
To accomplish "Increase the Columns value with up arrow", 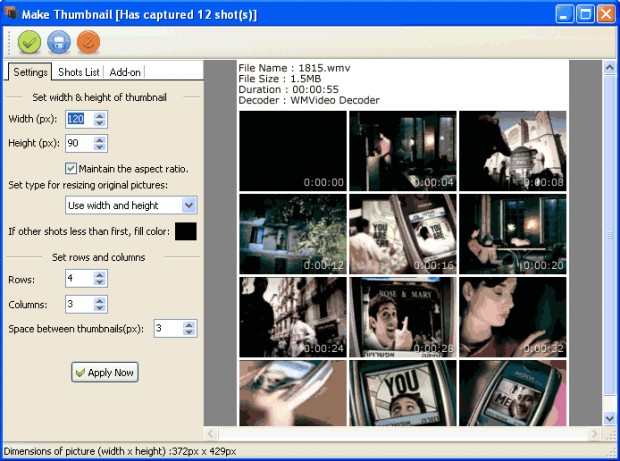I will point(100,300).
